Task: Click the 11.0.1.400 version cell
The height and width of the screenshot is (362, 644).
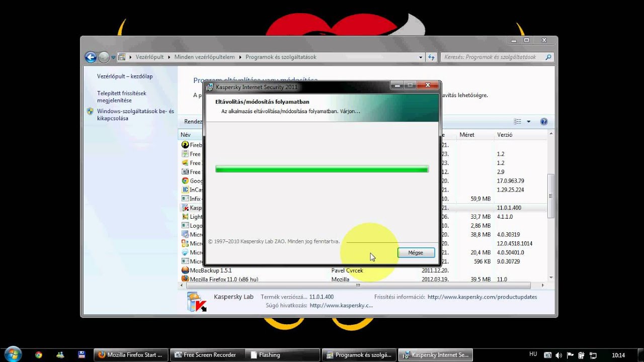Action: click(x=509, y=208)
